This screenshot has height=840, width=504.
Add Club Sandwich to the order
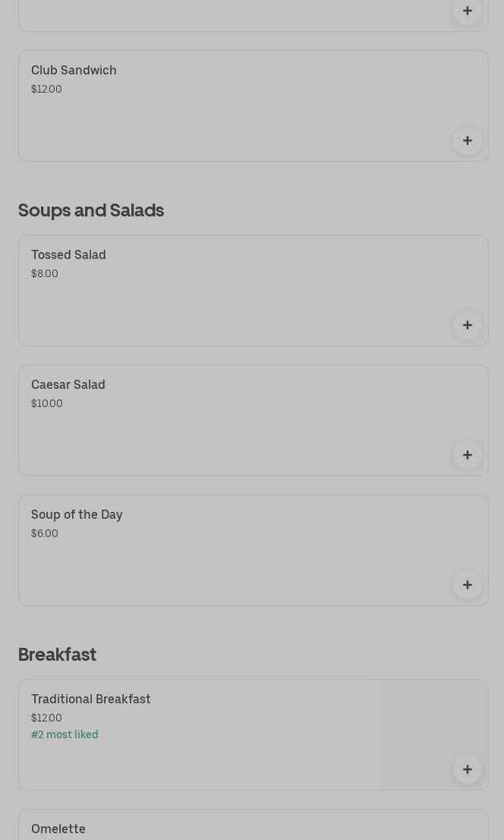467,141
